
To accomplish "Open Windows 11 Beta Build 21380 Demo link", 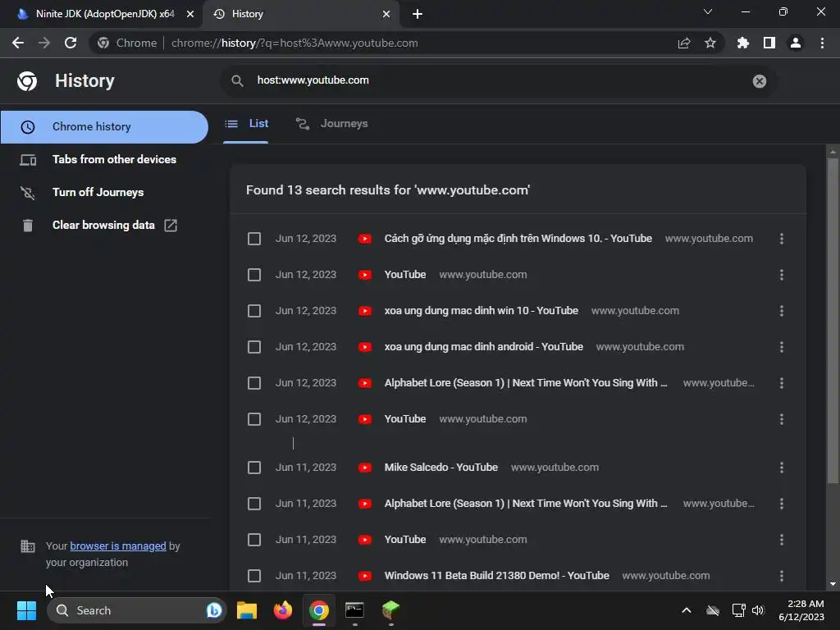I will 496,576.
